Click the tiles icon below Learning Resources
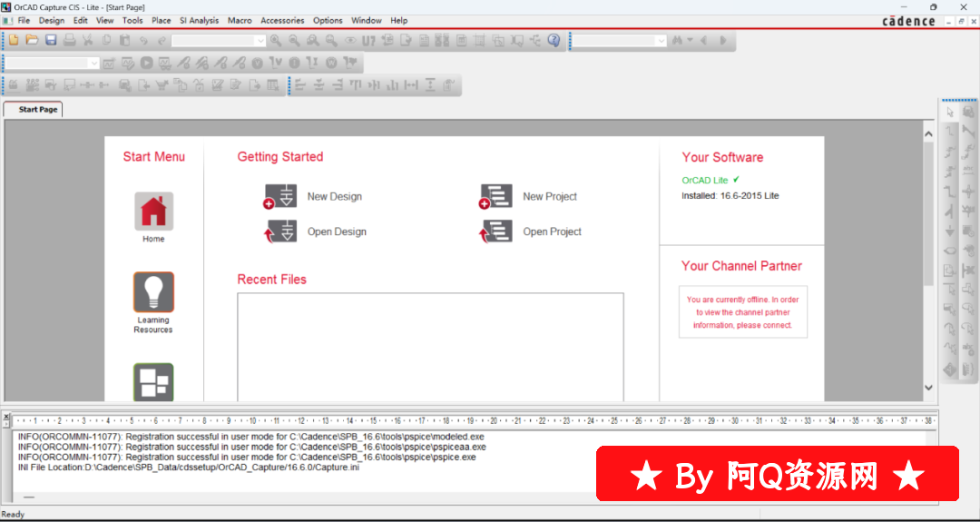This screenshot has width=980, height=522. click(x=153, y=382)
